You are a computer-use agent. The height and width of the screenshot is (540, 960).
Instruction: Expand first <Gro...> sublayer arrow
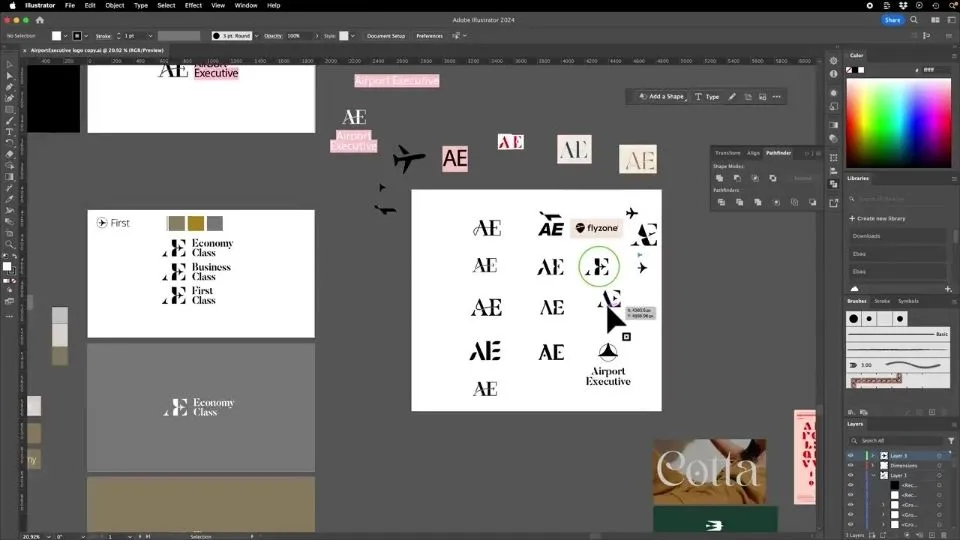(883, 504)
